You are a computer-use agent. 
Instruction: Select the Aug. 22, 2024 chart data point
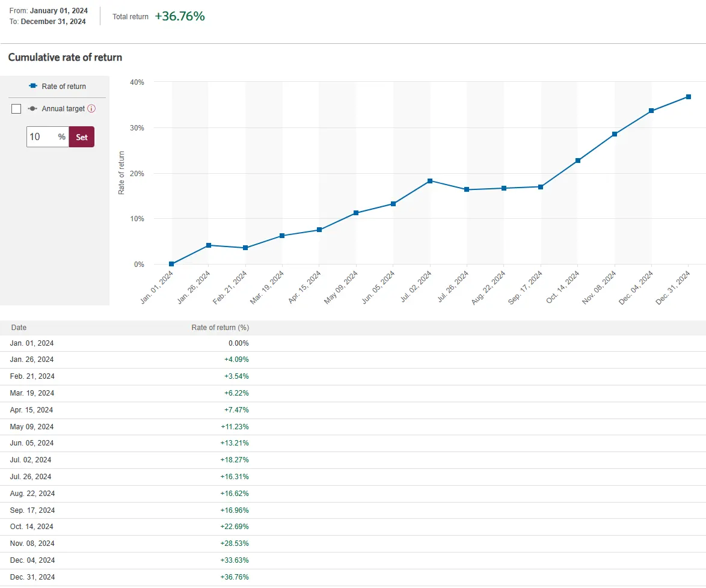tap(504, 188)
